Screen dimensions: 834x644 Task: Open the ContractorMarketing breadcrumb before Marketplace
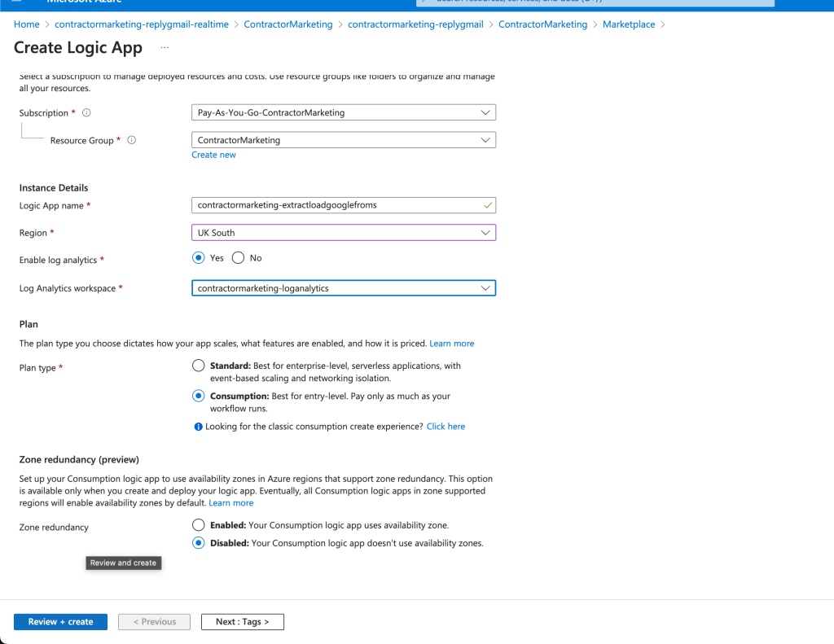[x=542, y=24]
